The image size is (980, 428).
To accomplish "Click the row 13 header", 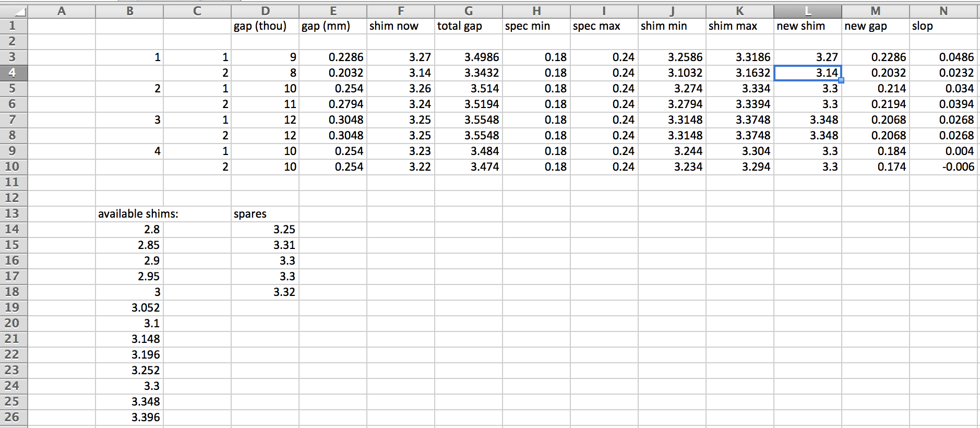I will coord(14,214).
